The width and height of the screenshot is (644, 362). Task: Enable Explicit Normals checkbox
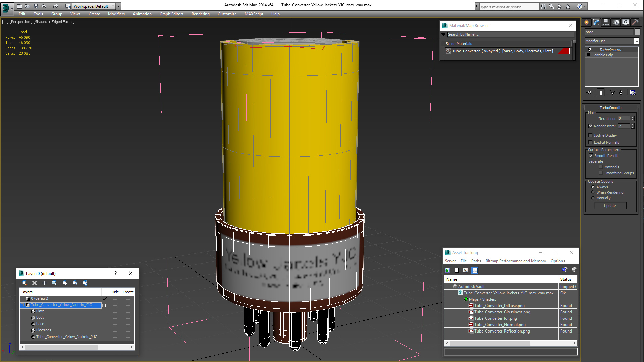click(x=591, y=142)
